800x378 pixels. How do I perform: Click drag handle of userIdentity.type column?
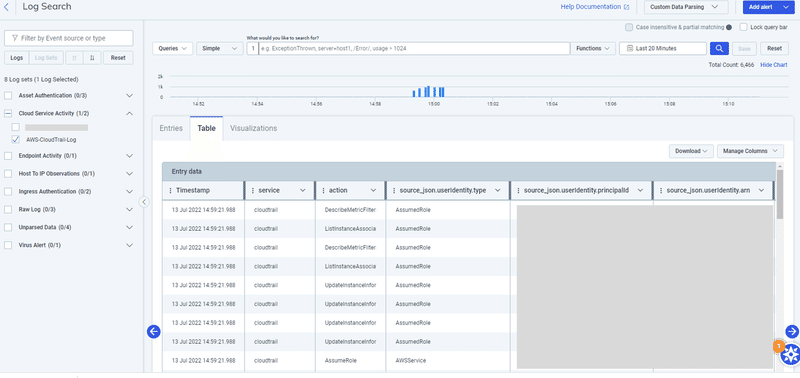click(394, 190)
